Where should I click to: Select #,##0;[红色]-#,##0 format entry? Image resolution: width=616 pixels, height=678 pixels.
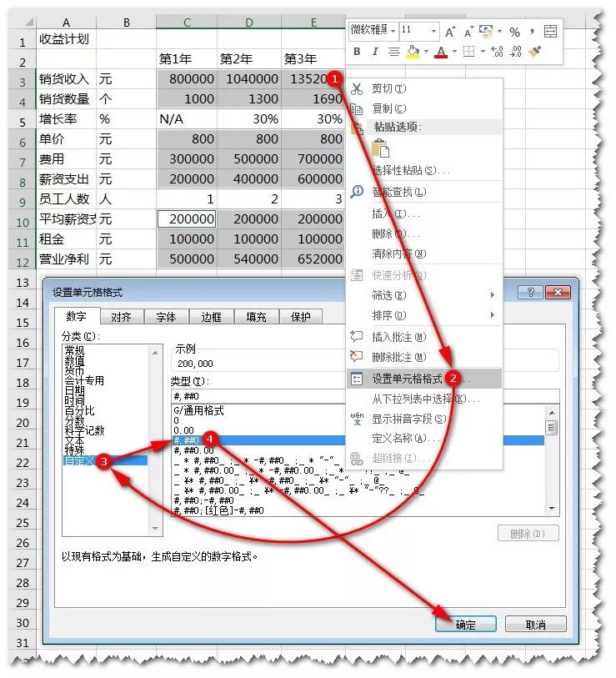point(218,510)
